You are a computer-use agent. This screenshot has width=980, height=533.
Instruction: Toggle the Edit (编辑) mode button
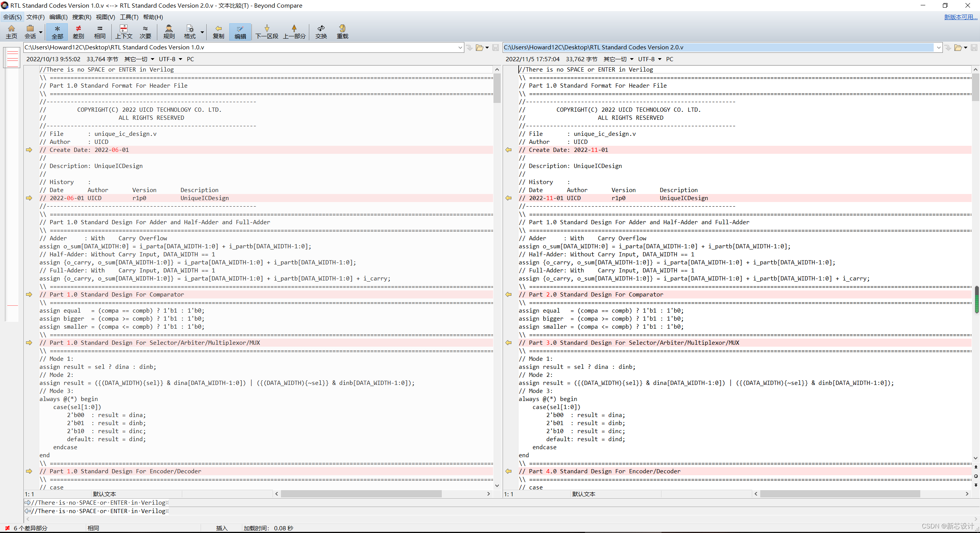click(x=240, y=32)
